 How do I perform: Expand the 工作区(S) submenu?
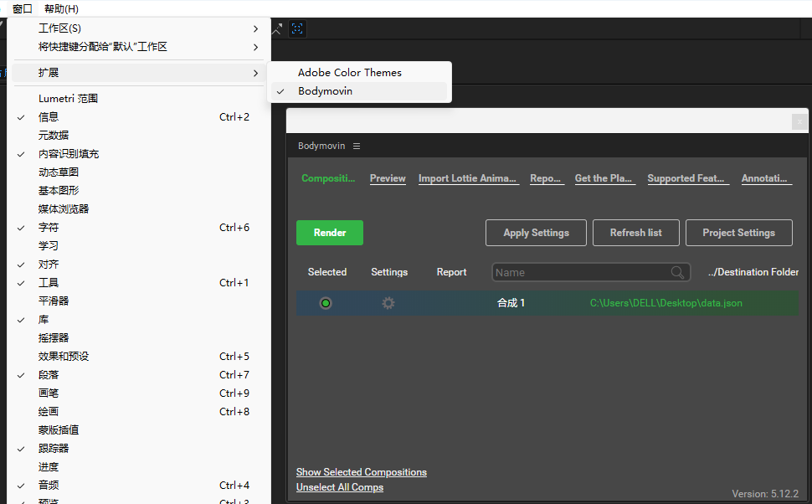coord(139,28)
